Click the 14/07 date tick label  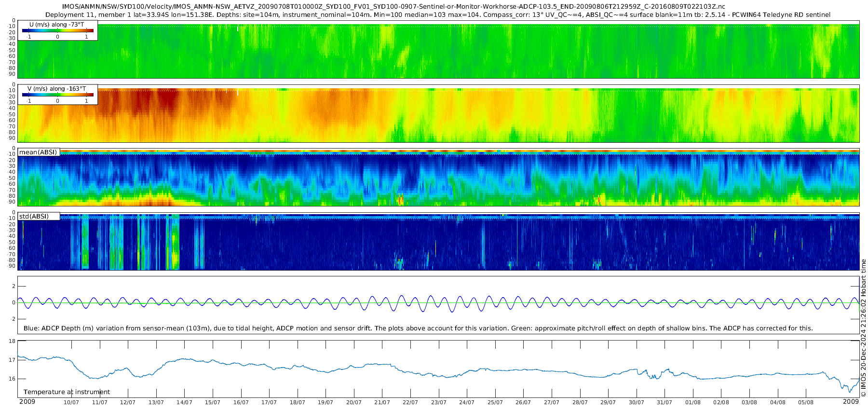click(x=184, y=402)
